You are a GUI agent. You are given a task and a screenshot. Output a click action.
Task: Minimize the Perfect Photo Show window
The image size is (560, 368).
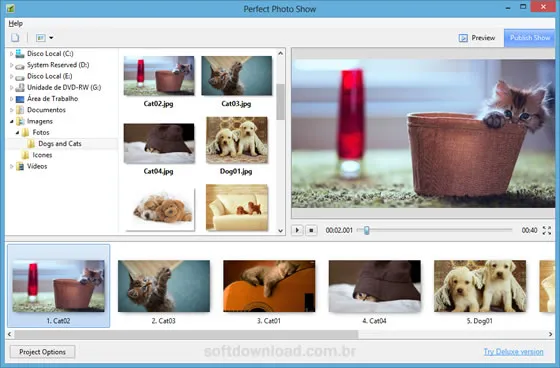point(508,8)
